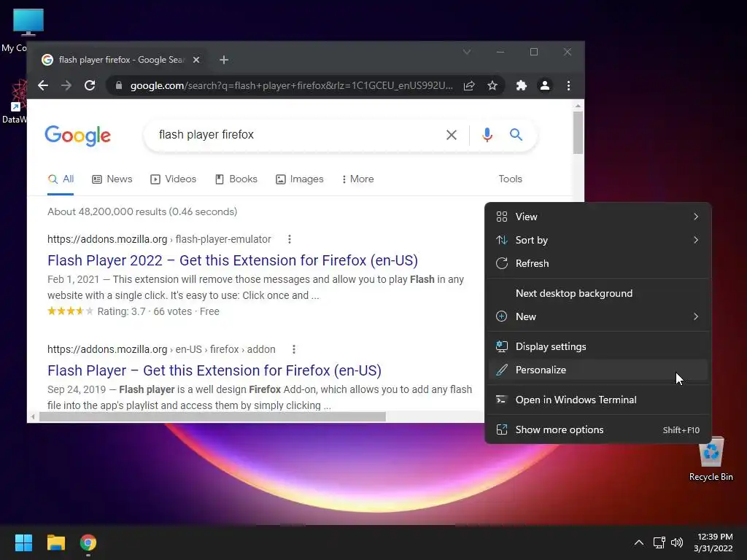747x560 pixels.
Task: Open the Recycle Bin desktop icon
Action: tap(711, 459)
